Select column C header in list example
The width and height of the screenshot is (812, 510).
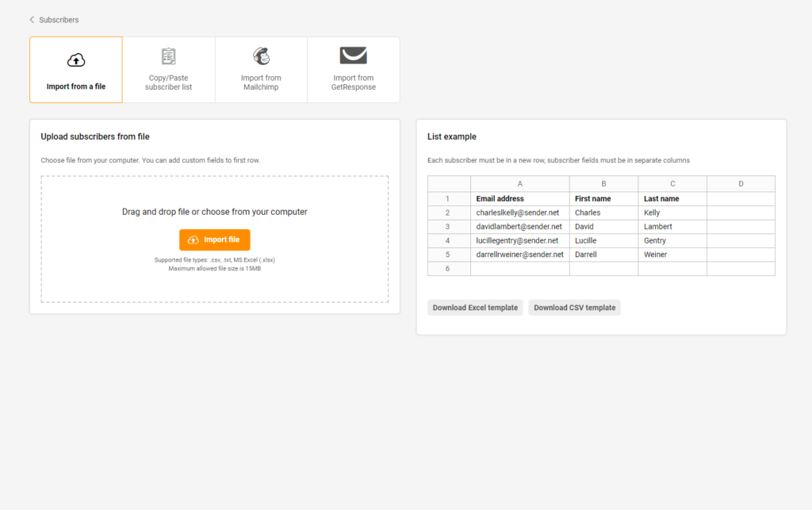672,184
